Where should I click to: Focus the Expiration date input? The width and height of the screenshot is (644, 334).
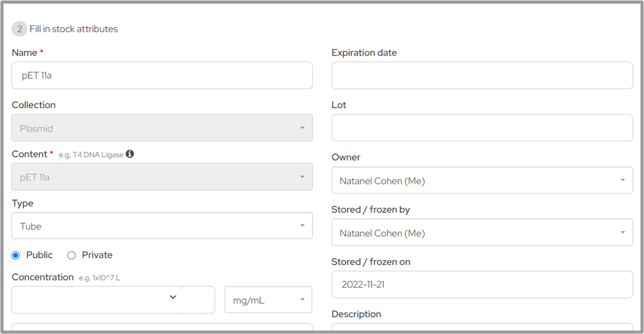click(481, 76)
